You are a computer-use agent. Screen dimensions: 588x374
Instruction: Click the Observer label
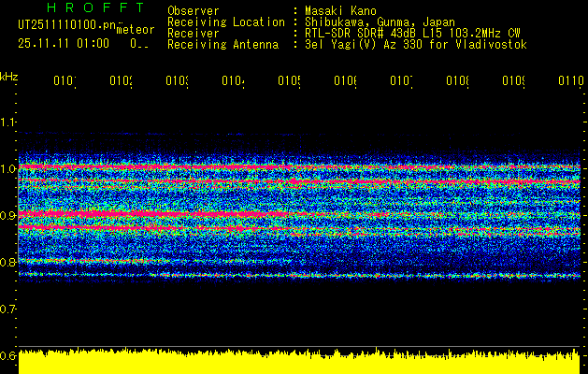[194, 11]
